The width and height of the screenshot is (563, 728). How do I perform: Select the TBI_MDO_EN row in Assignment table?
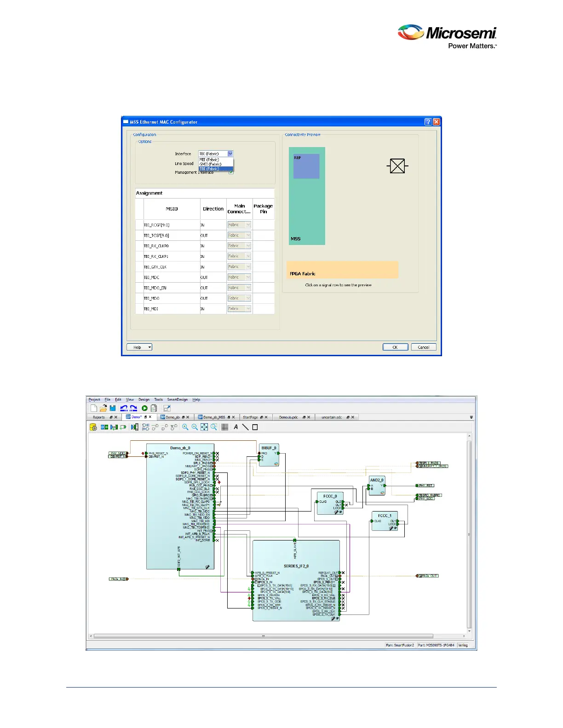[205, 288]
